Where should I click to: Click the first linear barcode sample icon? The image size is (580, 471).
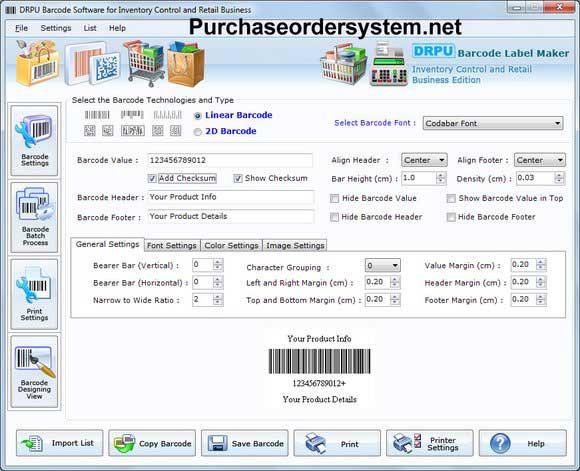[x=97, y=115]
